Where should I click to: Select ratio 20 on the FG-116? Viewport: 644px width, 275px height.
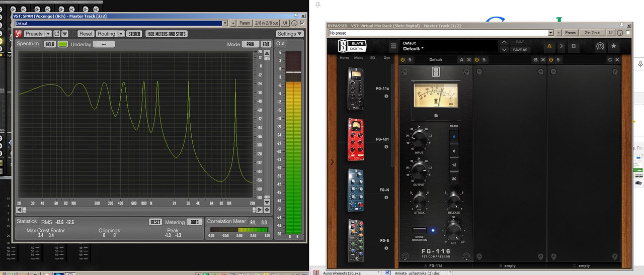pyautogui.click(x=454, y=179)
